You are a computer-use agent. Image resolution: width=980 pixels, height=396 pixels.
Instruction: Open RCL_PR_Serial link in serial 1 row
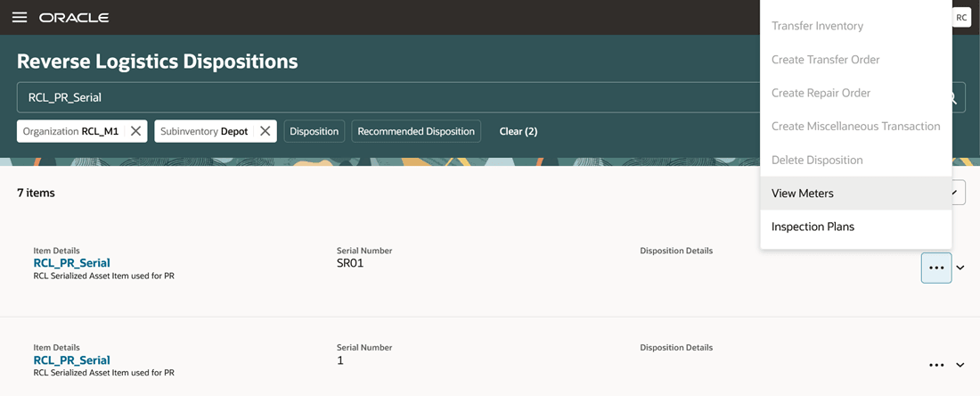[72, 359]
